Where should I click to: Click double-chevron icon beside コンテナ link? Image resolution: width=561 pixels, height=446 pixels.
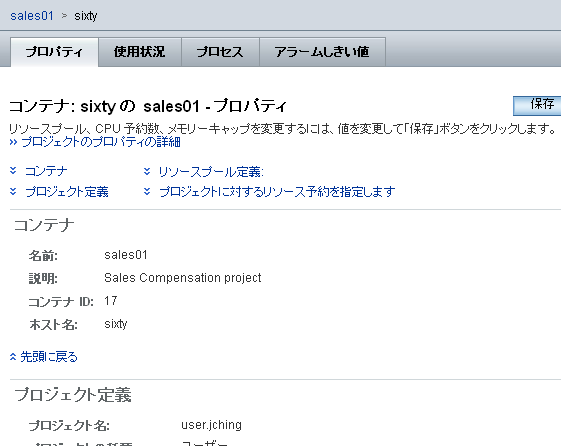(x=13, y=171)
